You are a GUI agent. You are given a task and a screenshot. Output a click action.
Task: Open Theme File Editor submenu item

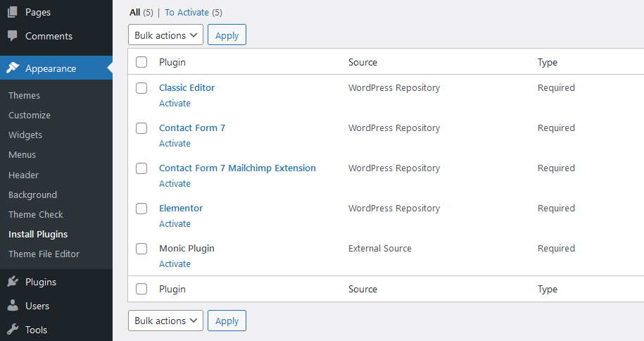click(44, 254)
